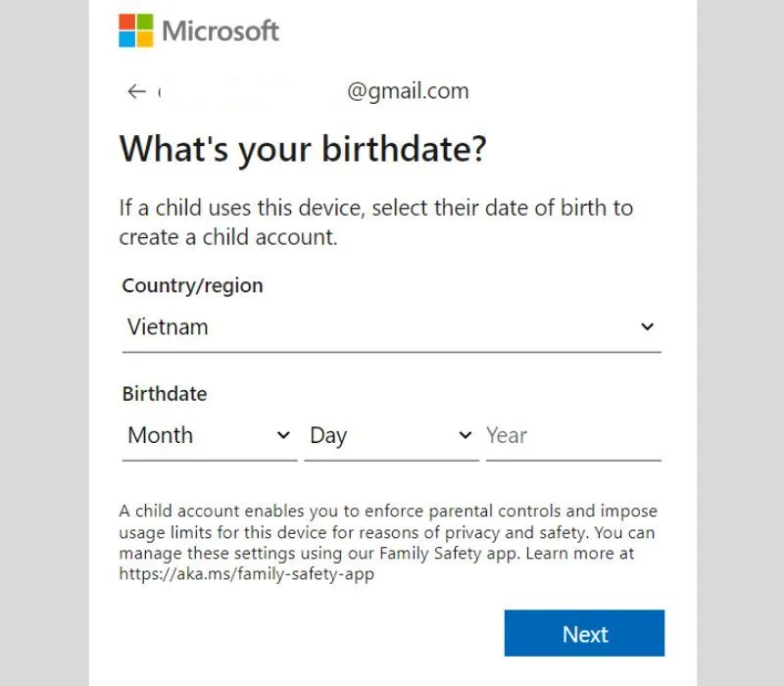The image size is (784, 686).
Task: Click the back arrow beside the email
Action: (x=136, y=91)
